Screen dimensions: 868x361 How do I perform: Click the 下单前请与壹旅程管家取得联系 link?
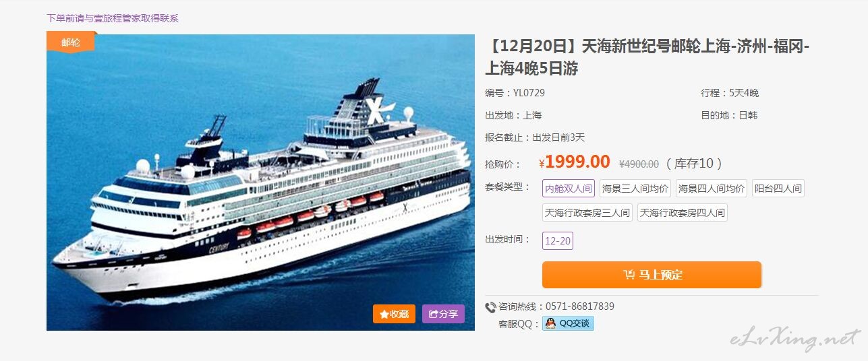coord(113,18)
